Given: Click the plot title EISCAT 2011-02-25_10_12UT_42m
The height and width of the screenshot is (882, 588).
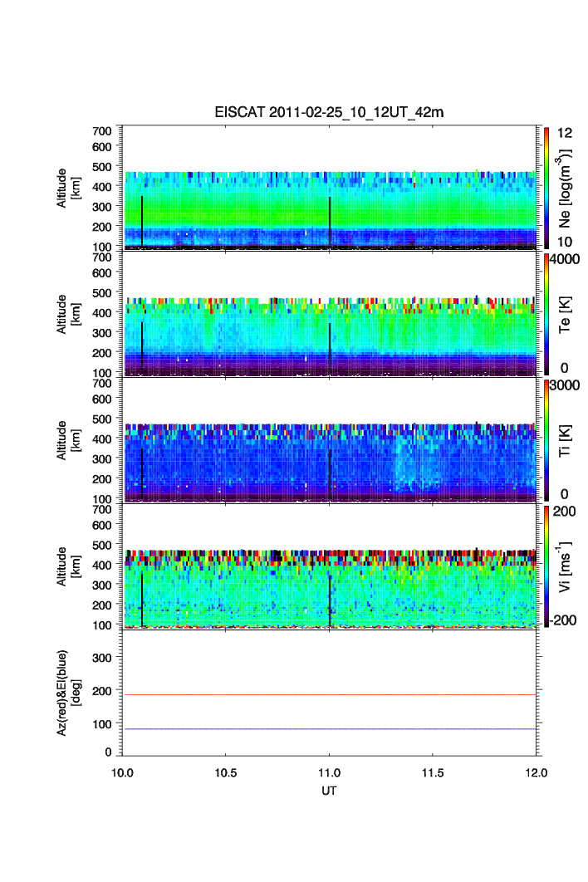Looking at the screenshot, I should pos(329,112).
